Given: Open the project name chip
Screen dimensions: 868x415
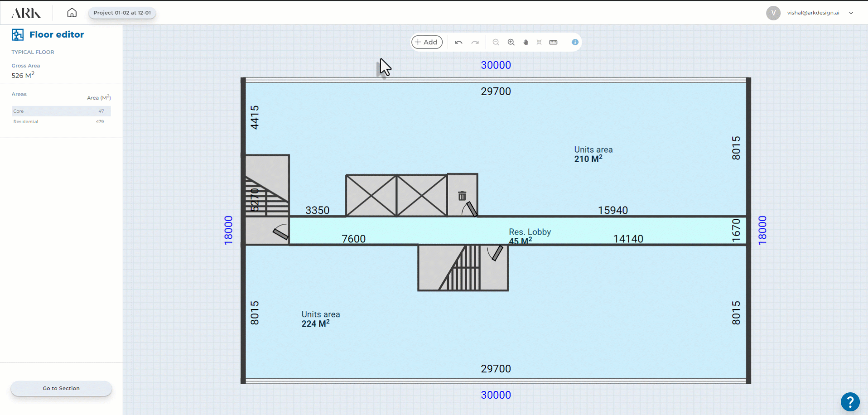Looking at the screenshot, I should pyautogui.click(x=122, y=13).
